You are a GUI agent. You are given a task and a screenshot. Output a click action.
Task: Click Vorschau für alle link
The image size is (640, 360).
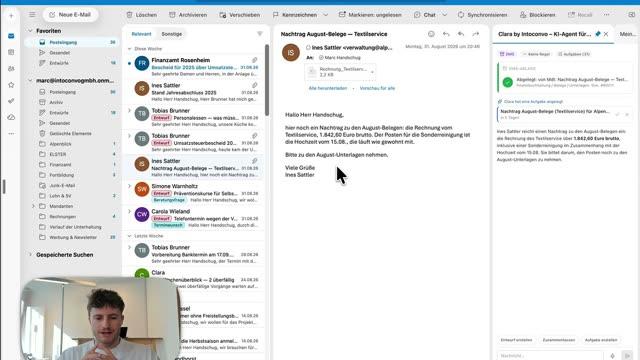[x=377, y=88]
